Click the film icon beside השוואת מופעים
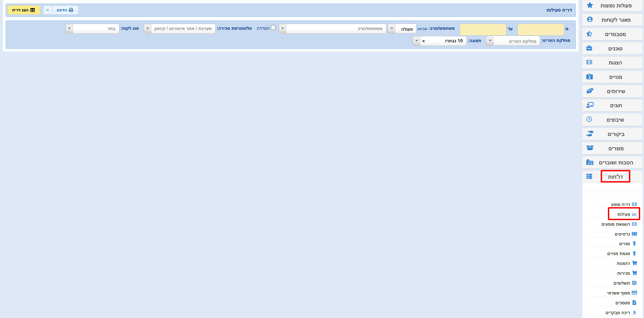The width and height of the screenshot is (644, 318). click(634, 224)
